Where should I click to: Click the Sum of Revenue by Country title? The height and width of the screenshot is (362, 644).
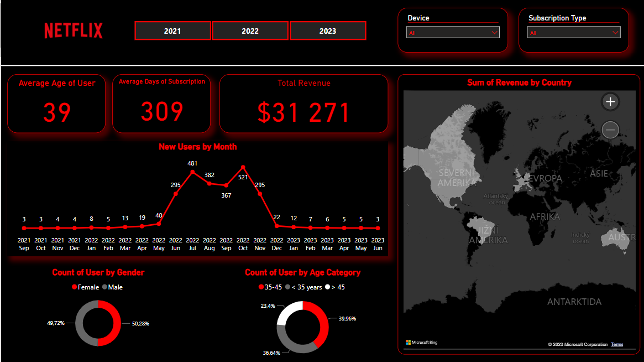(519, 82)
